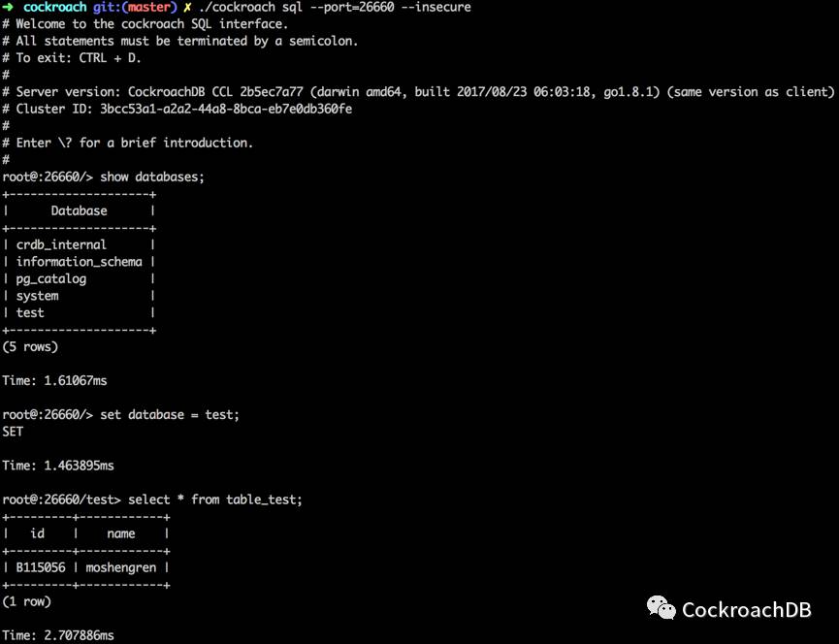Image resolution: width=839 pixels, height=644 pixels.
Task: Click the "git:(master)" branch indicator
Action: (x=135, y=7)
